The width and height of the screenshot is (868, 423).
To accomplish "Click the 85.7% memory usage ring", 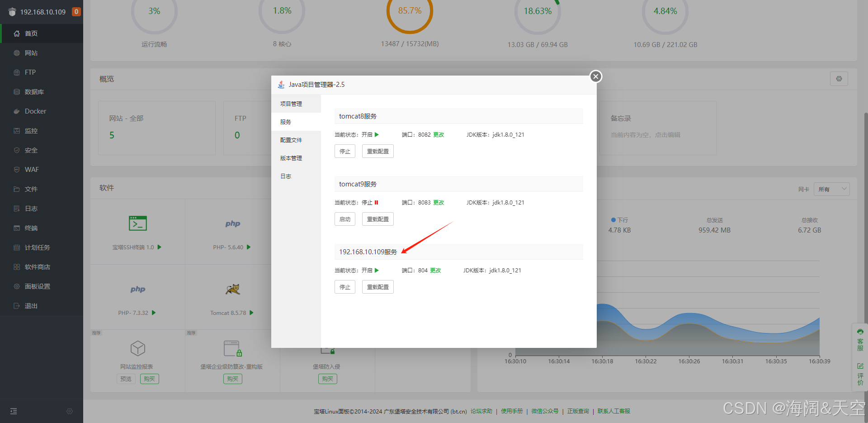I will click(409, 10).
